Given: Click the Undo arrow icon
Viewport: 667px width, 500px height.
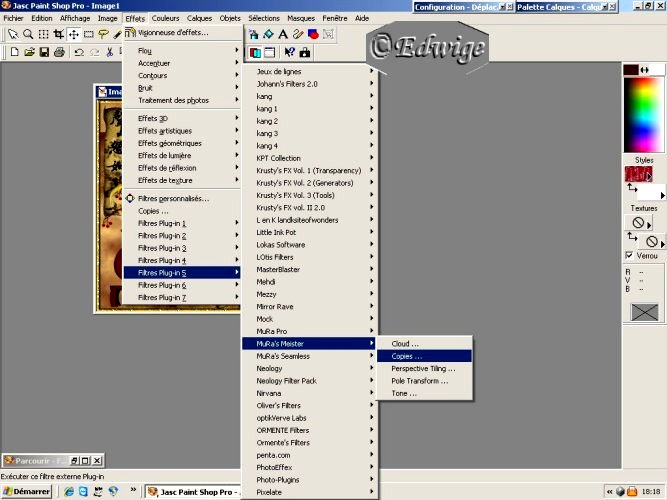Looking at the screenshot, I should point(79,52).
